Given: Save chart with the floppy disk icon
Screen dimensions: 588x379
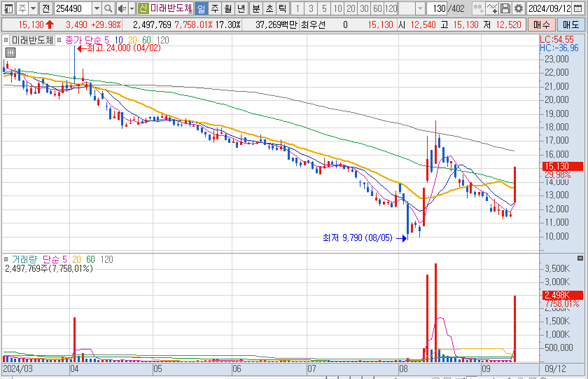Looking at the screenshot, I should coord(505,8).
